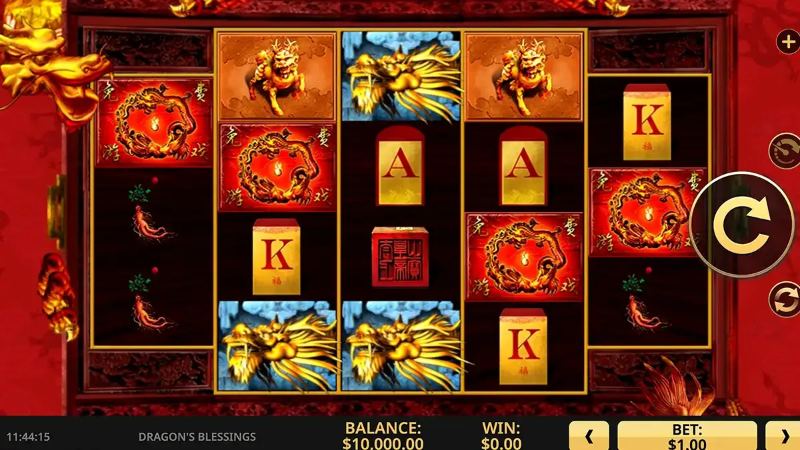
Task: Click the Dragon's Blessings game title
Action: click(x=197, y=437)
